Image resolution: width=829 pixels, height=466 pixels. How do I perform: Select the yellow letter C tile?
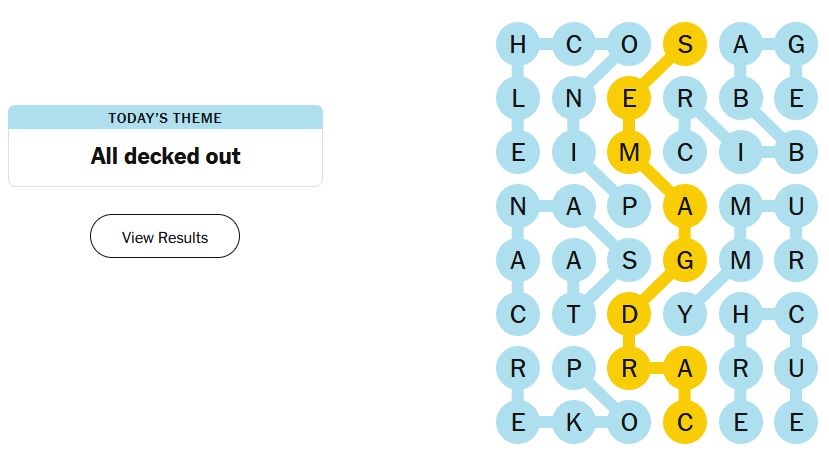685,422
